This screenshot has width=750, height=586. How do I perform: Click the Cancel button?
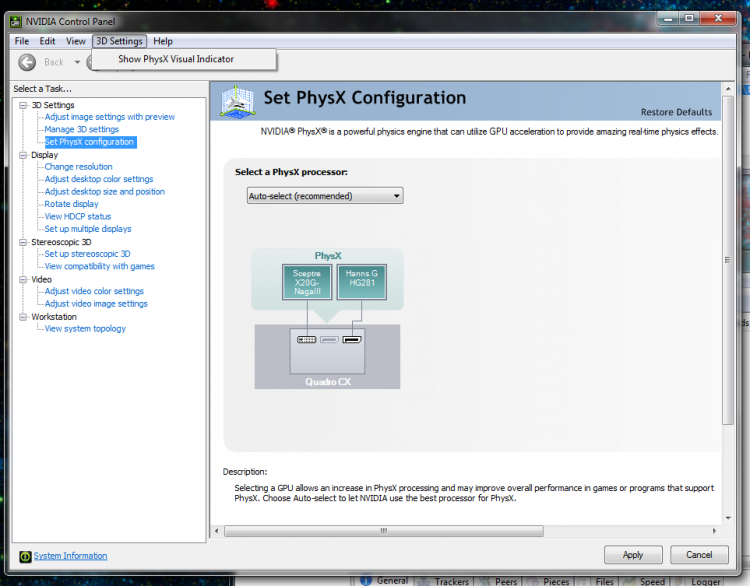699,555
